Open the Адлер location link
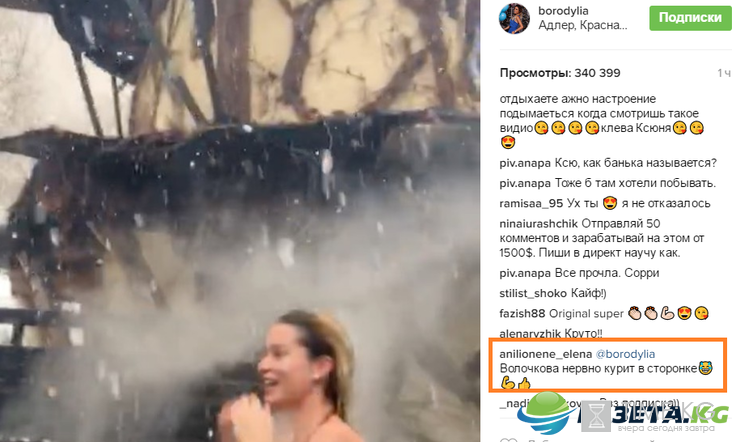The width and height of the screenshot is (736, 442). coord(583,25)
